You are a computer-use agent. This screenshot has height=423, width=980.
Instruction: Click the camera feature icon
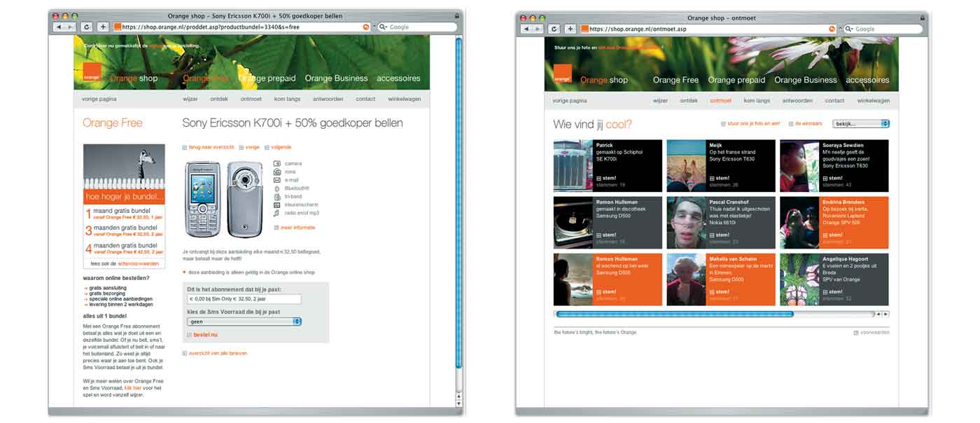(x=277, y=164)
